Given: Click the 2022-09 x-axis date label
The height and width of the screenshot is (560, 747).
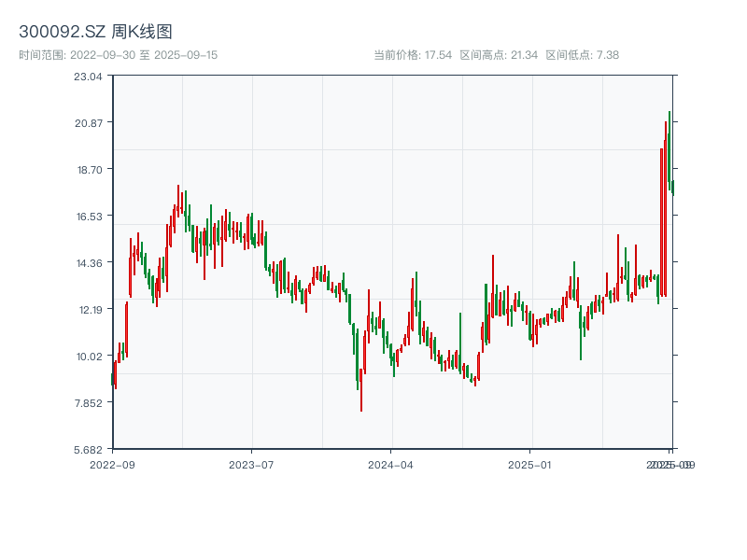Looking at the screenshot, I should point(112,464).
